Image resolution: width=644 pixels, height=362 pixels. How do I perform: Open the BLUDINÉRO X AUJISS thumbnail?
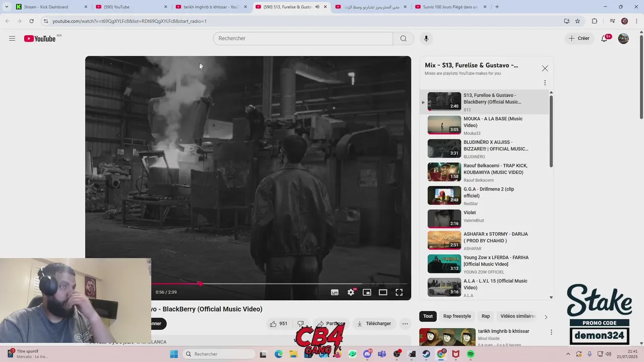click(x=444, y=148)
